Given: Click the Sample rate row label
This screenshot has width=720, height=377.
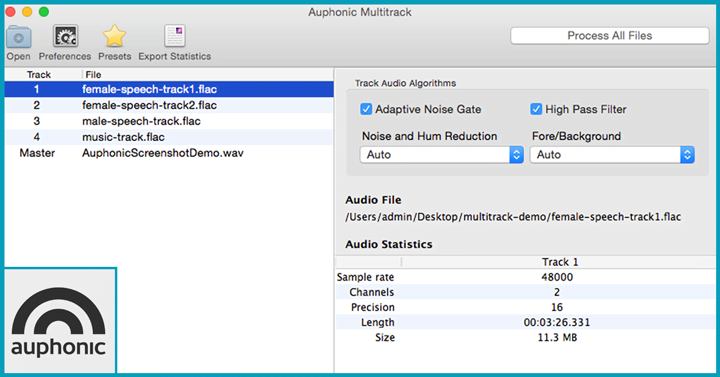Looking at the screenshot, I should point(366,277).
